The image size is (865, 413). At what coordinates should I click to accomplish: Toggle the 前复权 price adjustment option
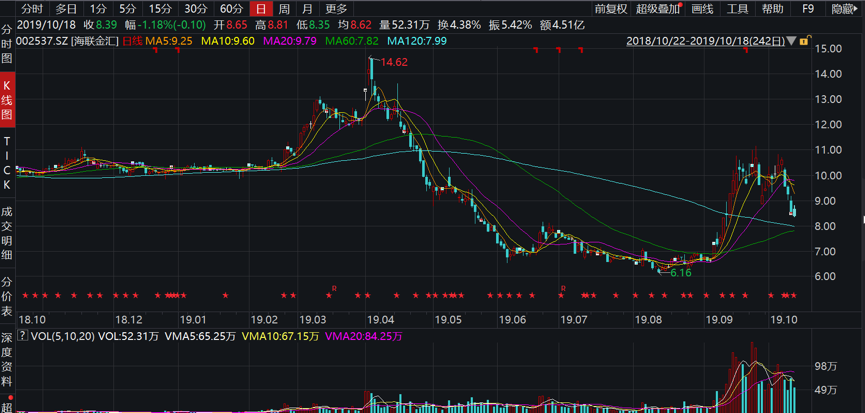[610, 8]
